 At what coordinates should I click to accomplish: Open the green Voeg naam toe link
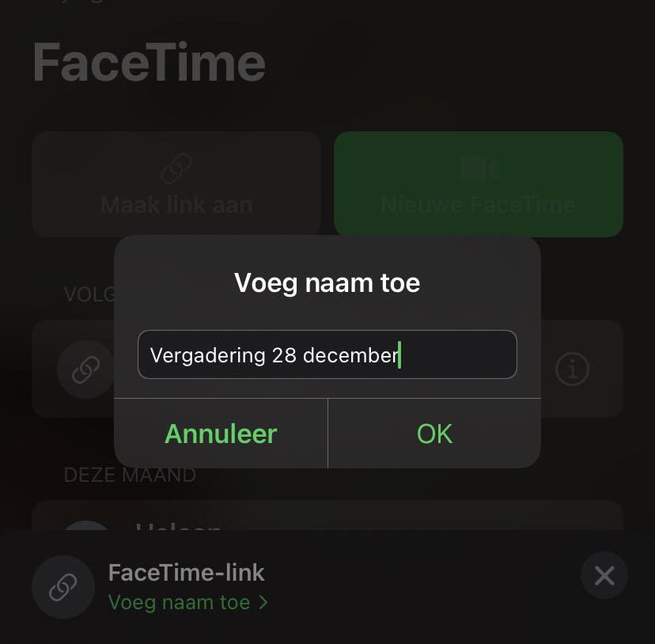click(180, 603)
